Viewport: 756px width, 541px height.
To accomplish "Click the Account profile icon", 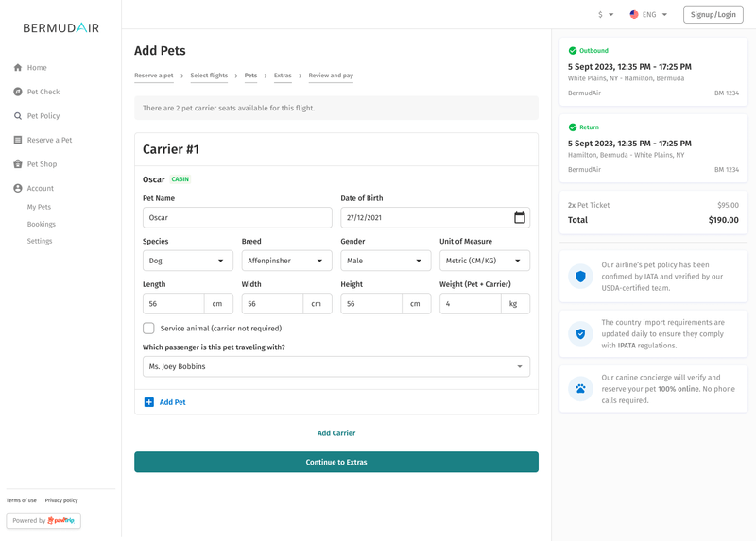I will tap(18, 188).
